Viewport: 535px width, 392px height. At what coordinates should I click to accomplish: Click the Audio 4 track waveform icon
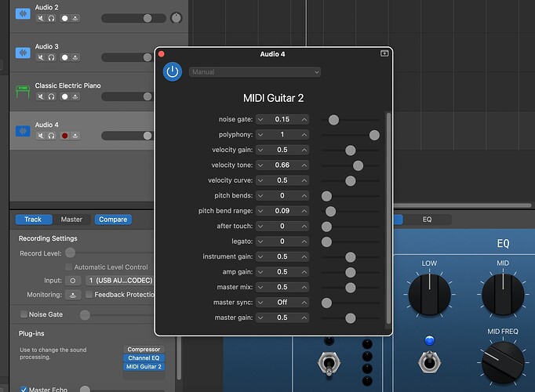[x=23, y=131]
